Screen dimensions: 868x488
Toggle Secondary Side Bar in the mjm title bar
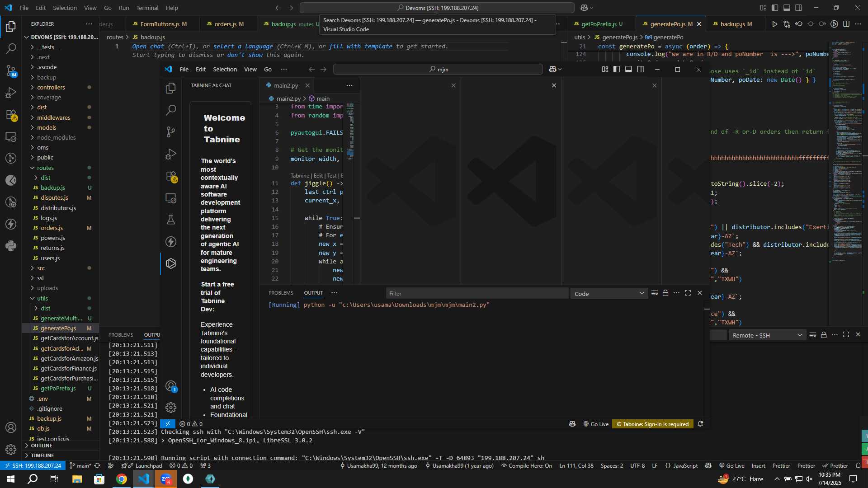(x=641, y=69)
